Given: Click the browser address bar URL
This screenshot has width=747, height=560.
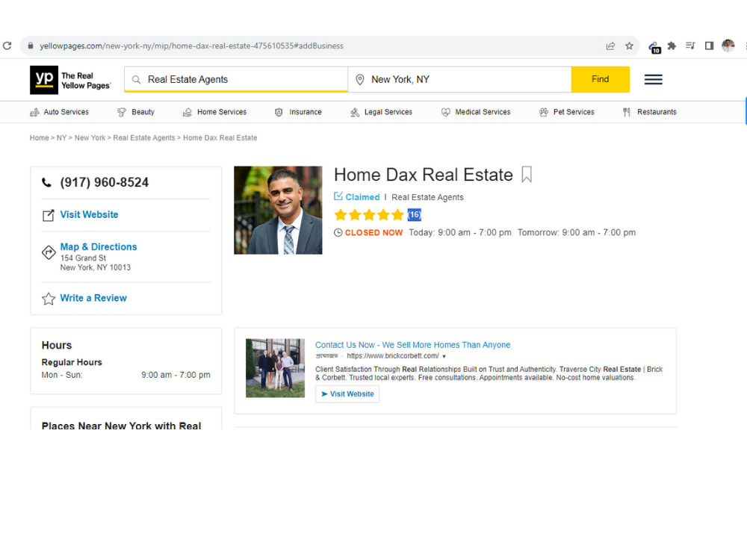Looking at the screenshot, I should click(x=191, y=46).
